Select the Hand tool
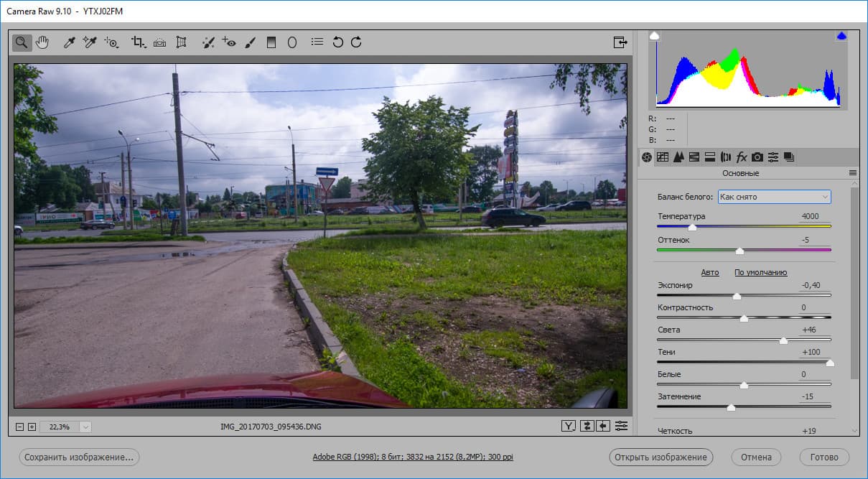Viewport: 868px width, 479px height. coord(42,42)
